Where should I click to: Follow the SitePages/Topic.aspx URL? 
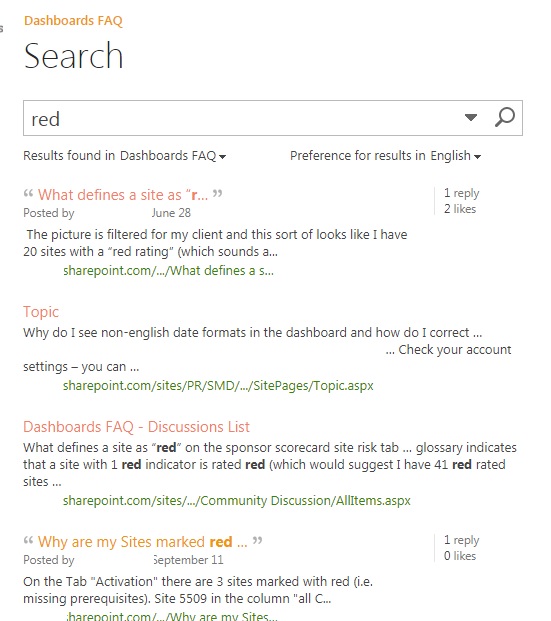tap(218, 386)
